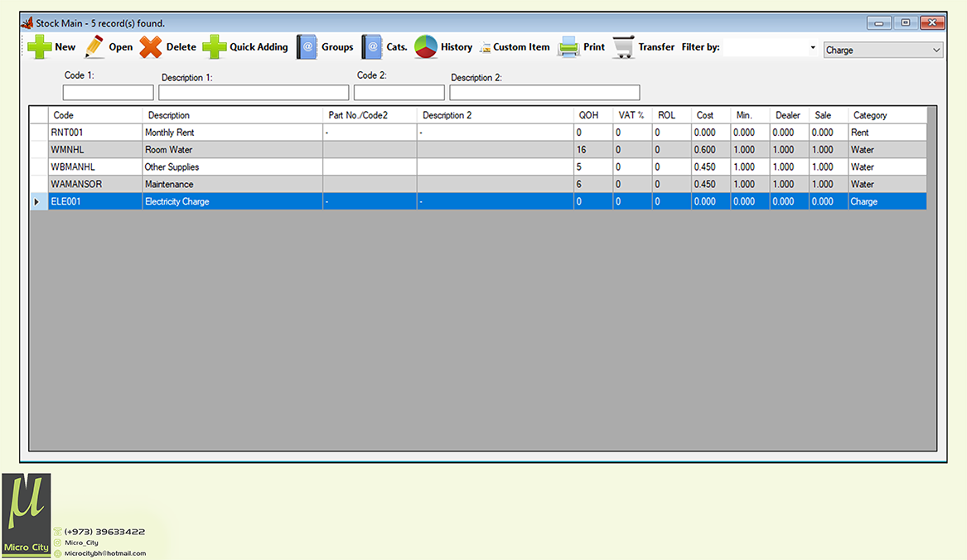Select the ELE001 code cell
The width and height of the screenshot is (967, 560).
coord(95,201)
